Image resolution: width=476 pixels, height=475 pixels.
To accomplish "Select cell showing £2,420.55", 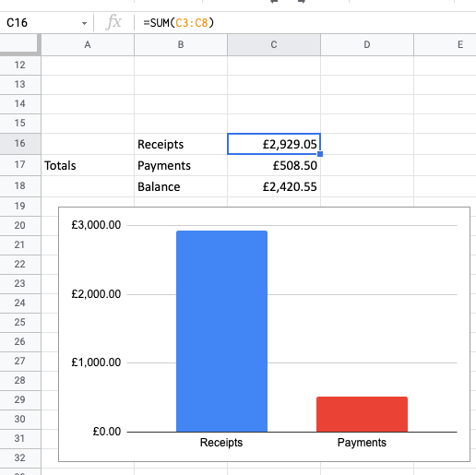I will [x=274, y=186].
